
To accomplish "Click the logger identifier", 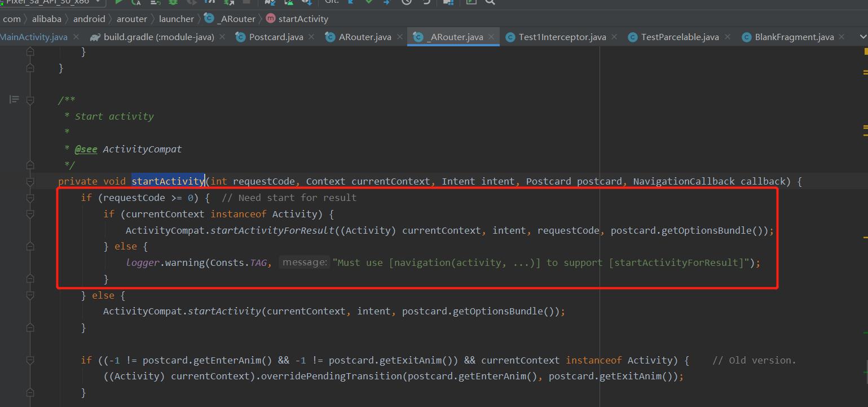I will click(x=143, y=262).
